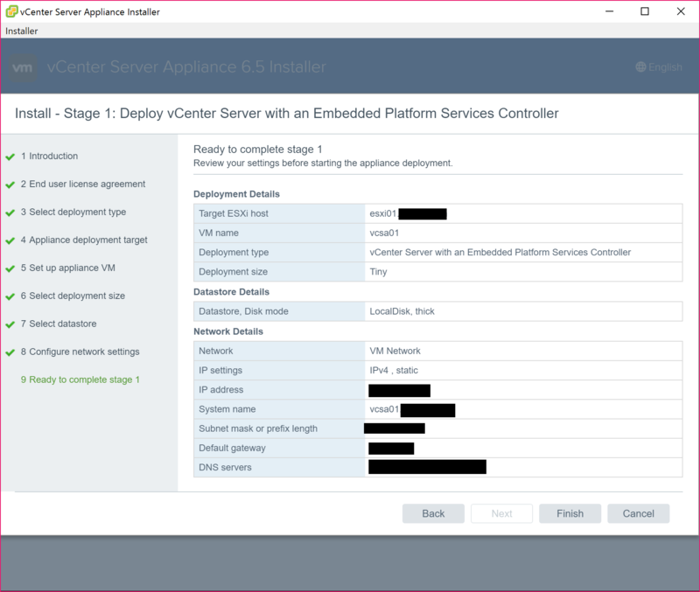
Task: Click the esxi01 host value
Action: [x=383, y=213]
